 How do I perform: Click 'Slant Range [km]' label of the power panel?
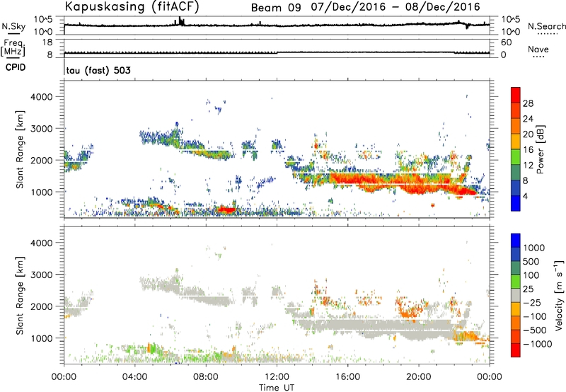click(20, 149)
